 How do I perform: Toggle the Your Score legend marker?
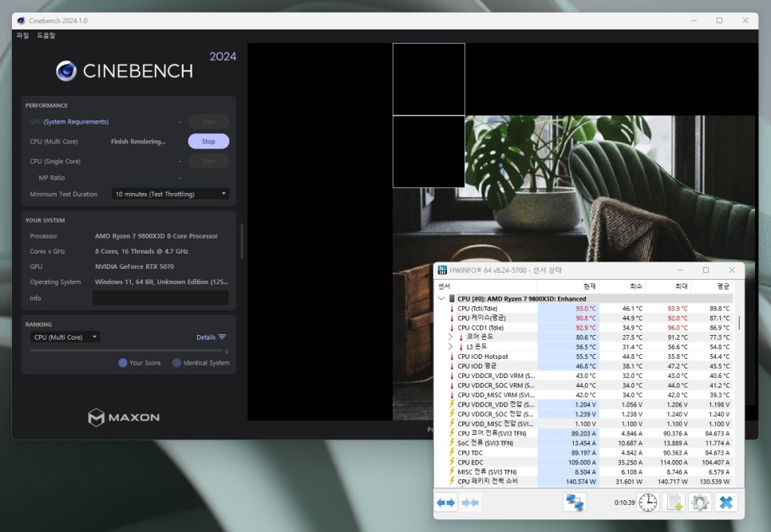(x=123, y=363)
